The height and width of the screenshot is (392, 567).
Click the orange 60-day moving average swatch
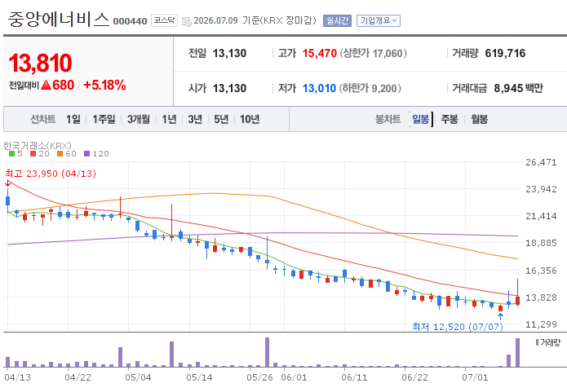point(60,154)
